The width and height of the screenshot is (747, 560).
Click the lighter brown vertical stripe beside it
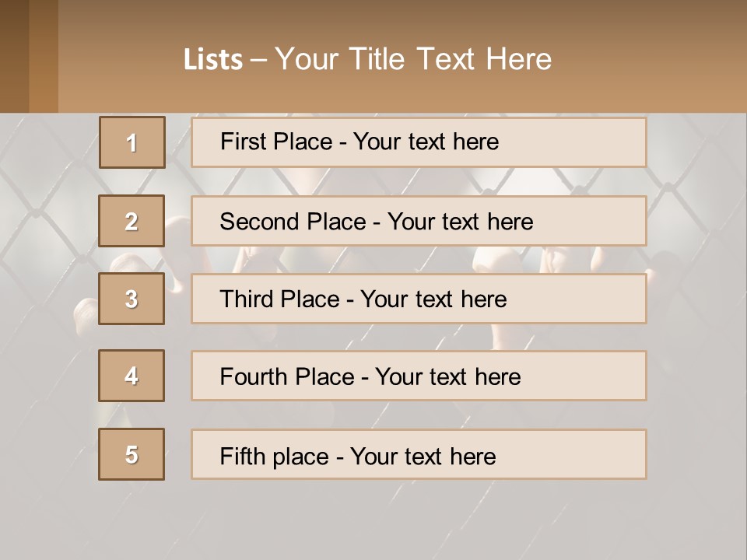pyautogui.click(x=44, y=56)
